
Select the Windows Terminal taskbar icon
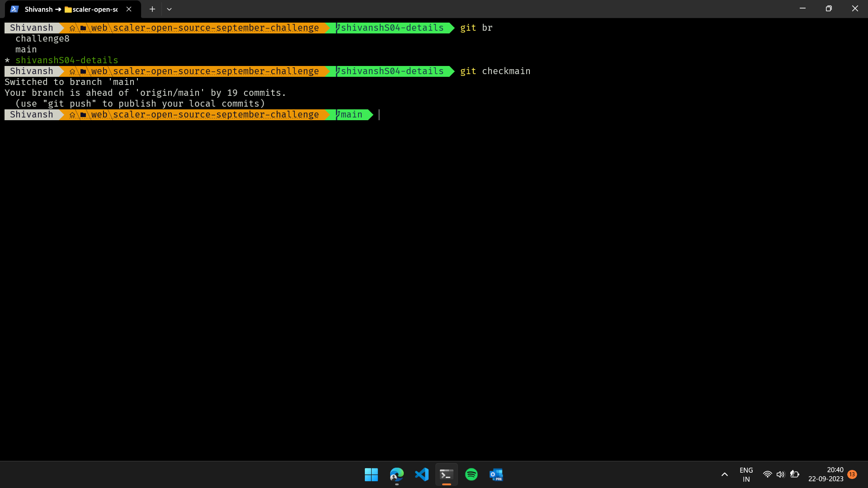(446, 474)
